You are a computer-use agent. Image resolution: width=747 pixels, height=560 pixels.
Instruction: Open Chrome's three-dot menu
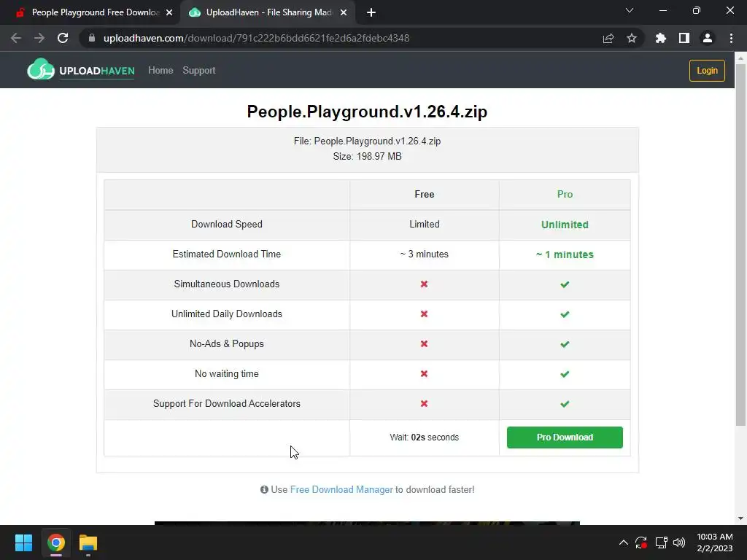pyautogui.click(x=731, y=38)
